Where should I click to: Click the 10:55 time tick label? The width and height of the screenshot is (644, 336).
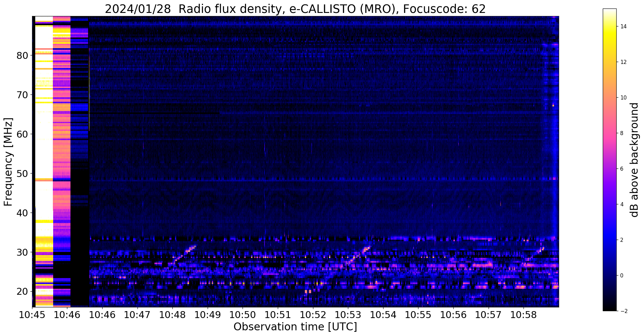click(418, 315)
